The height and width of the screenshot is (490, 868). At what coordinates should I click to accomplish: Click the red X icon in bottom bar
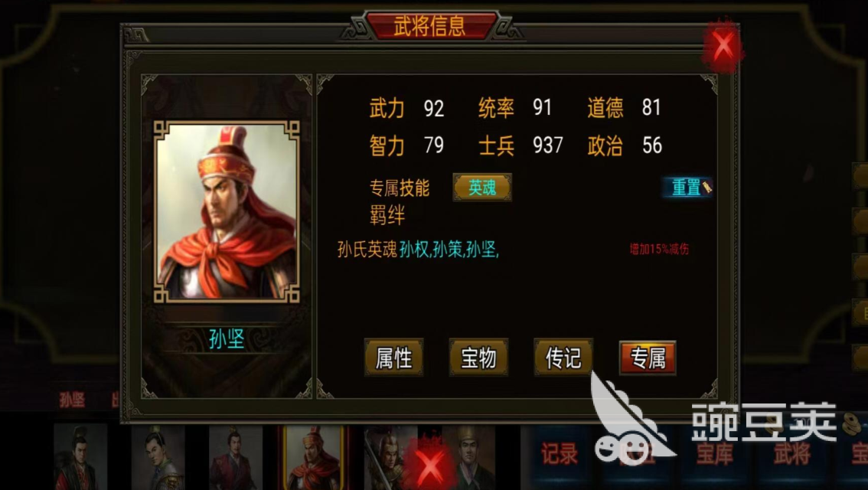[430, 464]
